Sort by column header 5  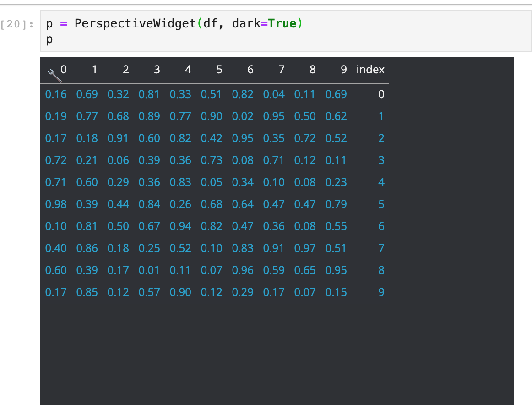(x=219, y=70)
